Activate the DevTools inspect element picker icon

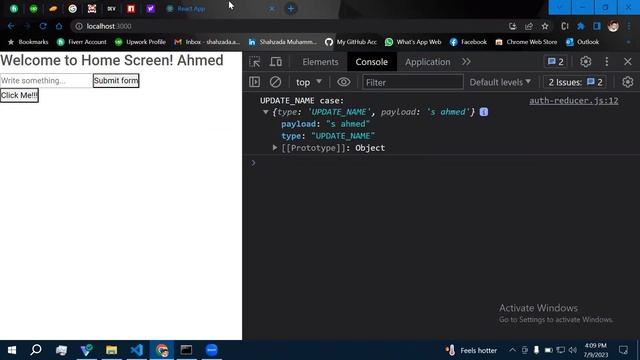coord(255,62)
